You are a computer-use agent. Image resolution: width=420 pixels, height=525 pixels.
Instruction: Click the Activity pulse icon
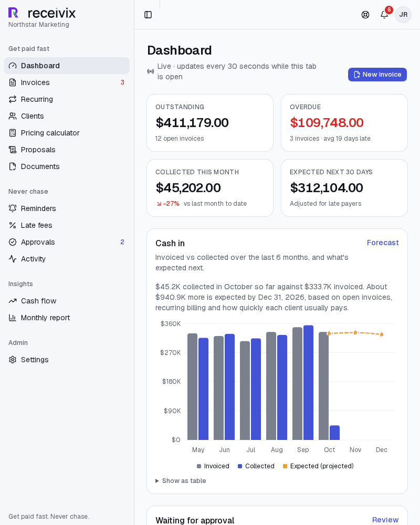[x=13, y=259]
